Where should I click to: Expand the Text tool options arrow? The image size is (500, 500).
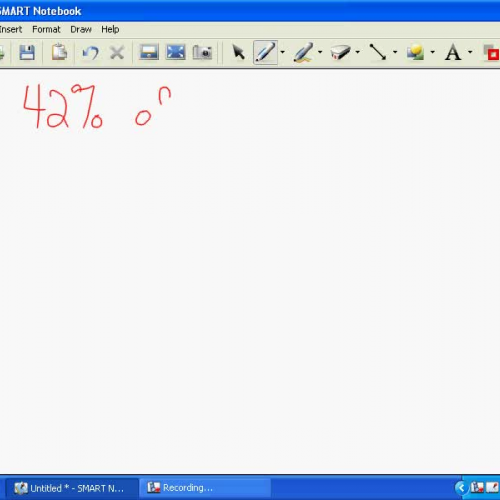coord(470,52)
